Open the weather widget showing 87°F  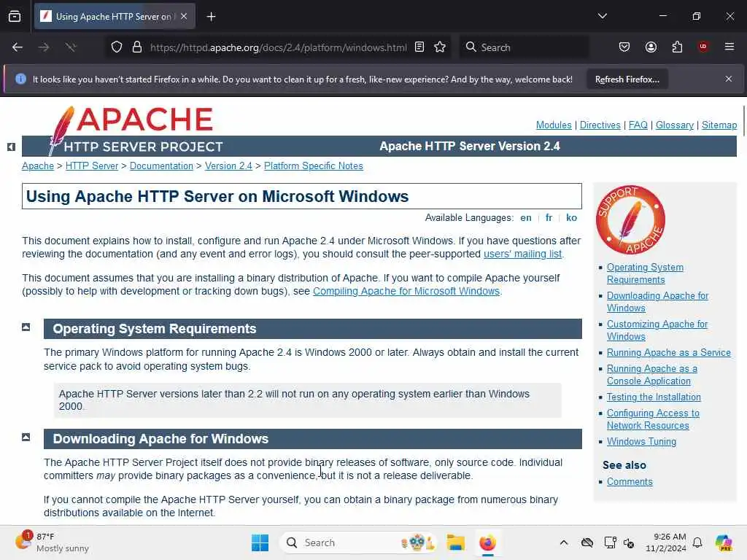pyautogui.click(x=53, y=542)
